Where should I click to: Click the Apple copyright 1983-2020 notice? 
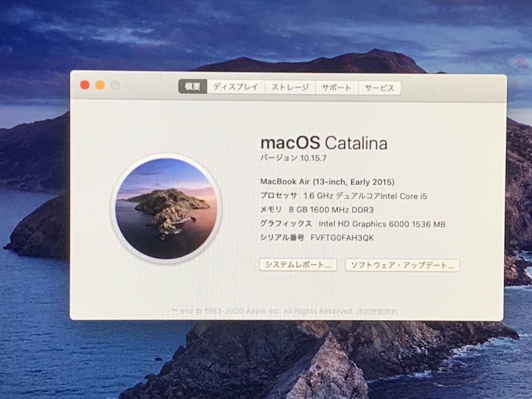(262, 311)
